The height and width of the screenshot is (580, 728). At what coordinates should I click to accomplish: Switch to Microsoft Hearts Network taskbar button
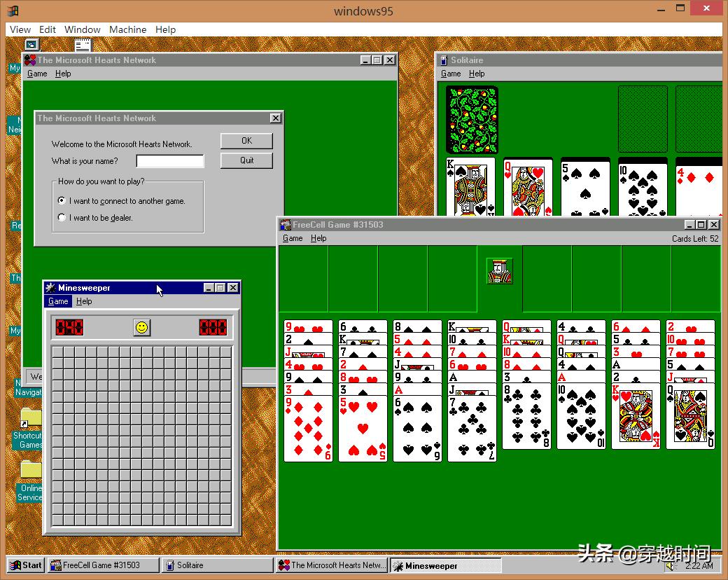coord(332,565)
